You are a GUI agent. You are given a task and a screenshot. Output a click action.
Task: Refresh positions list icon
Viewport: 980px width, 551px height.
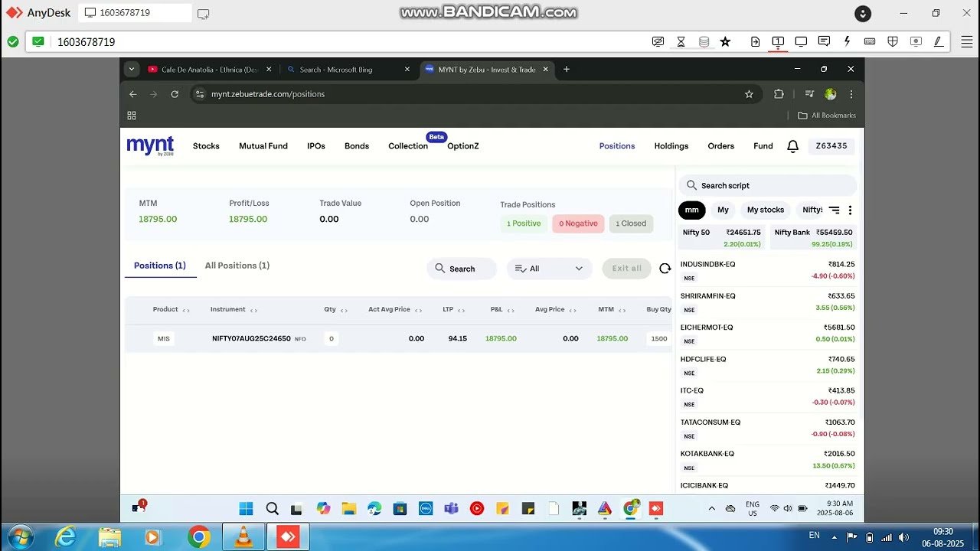(665, 269)
